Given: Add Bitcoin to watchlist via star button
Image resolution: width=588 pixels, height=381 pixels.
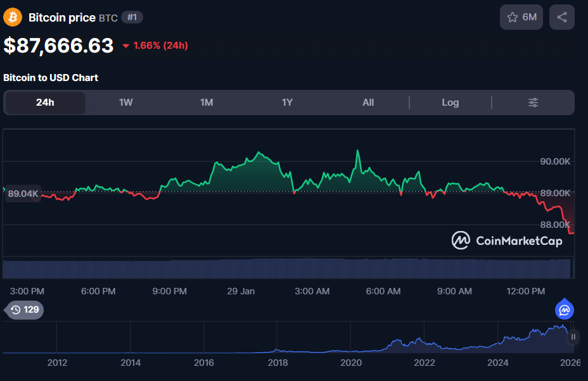Looking at the screenshot, I should [521, 17].
